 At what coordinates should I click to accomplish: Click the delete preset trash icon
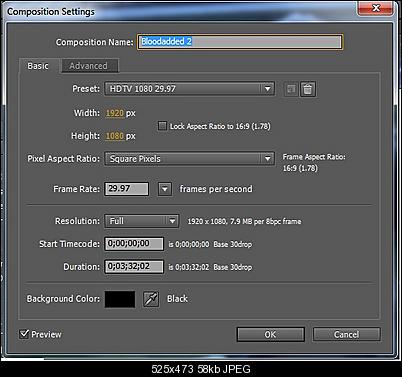tap(308, 89)
